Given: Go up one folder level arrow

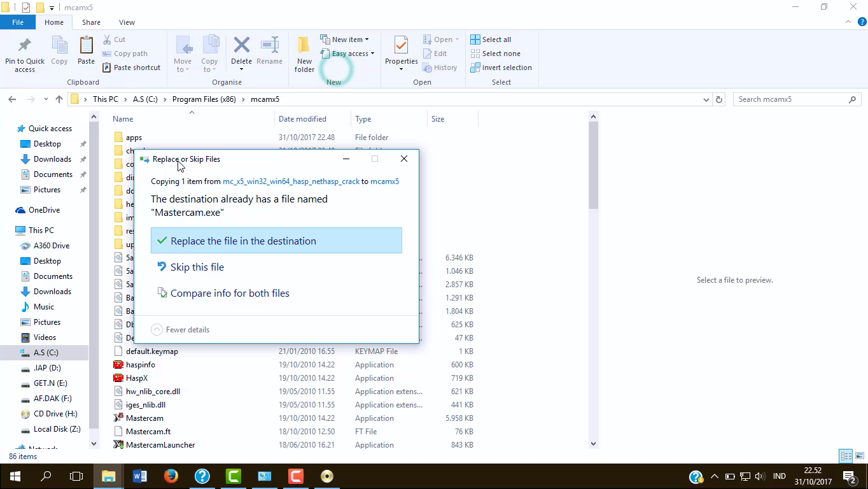Looking at the screenshot, I should 59,99.
